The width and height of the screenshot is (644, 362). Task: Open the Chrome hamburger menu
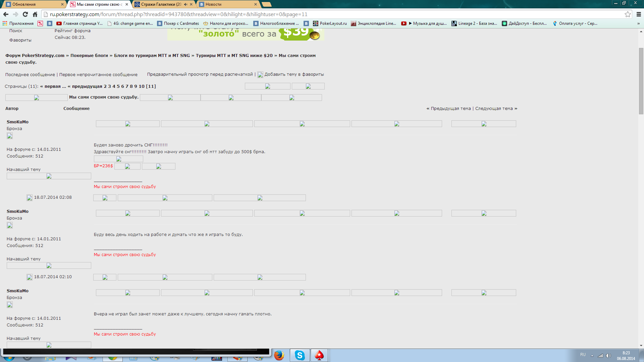pyautogui.click(x=639, y=14)
